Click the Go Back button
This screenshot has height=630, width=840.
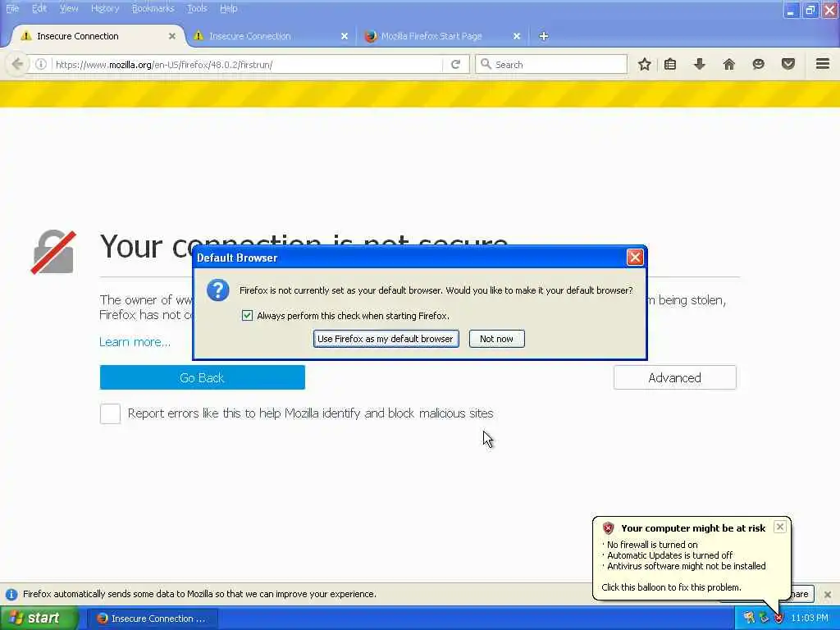pos(202,377)
